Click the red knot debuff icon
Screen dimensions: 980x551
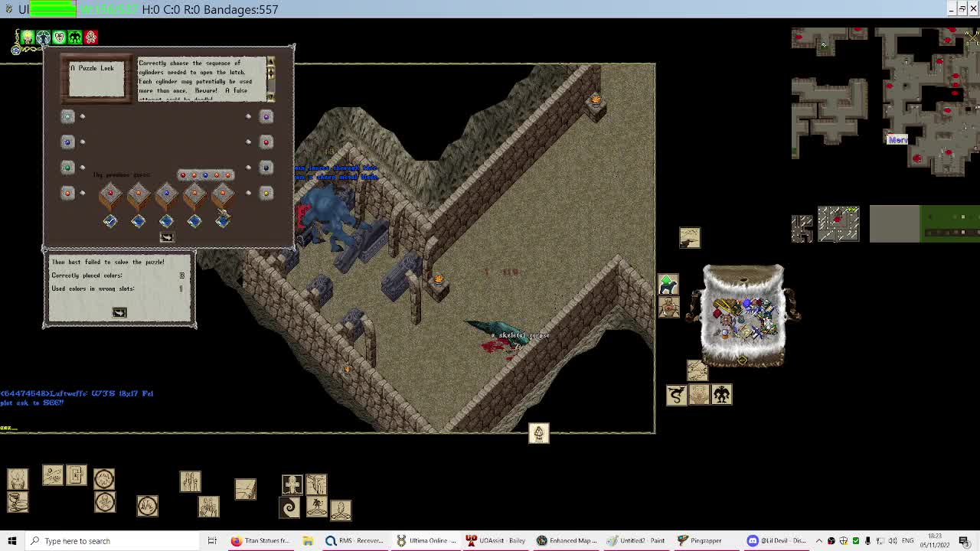pyautogui.click(x=91, y=37)
